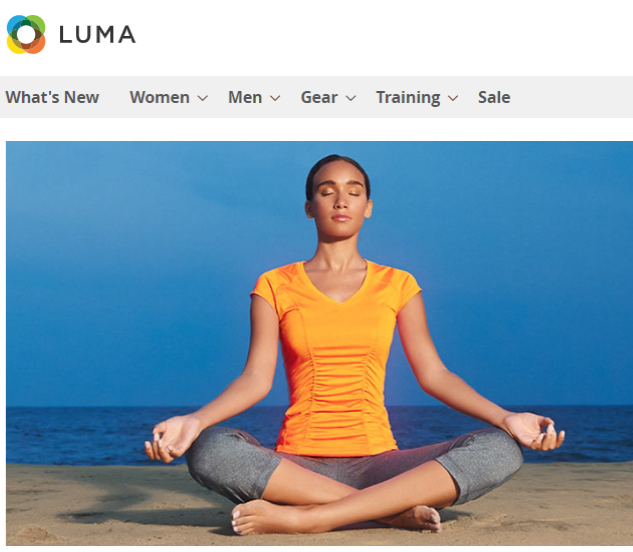Click the model's raised hand on right

[x=535, y=432]
